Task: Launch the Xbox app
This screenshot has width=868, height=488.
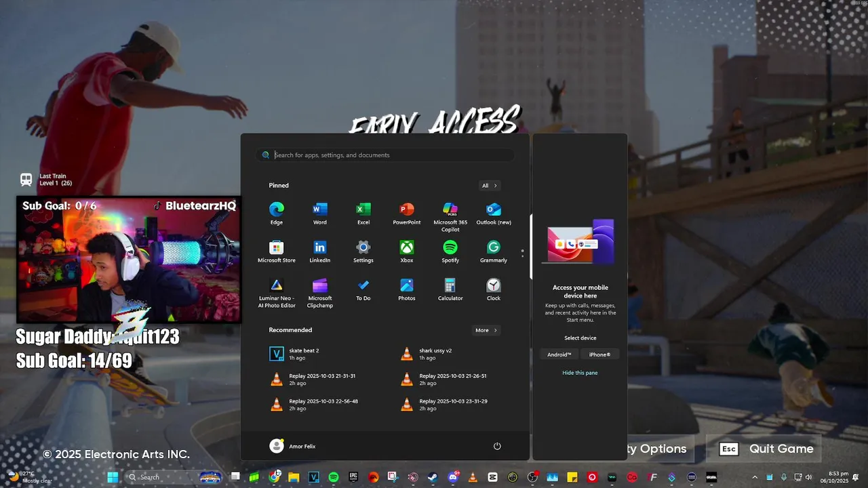Action: pos(407,251)
